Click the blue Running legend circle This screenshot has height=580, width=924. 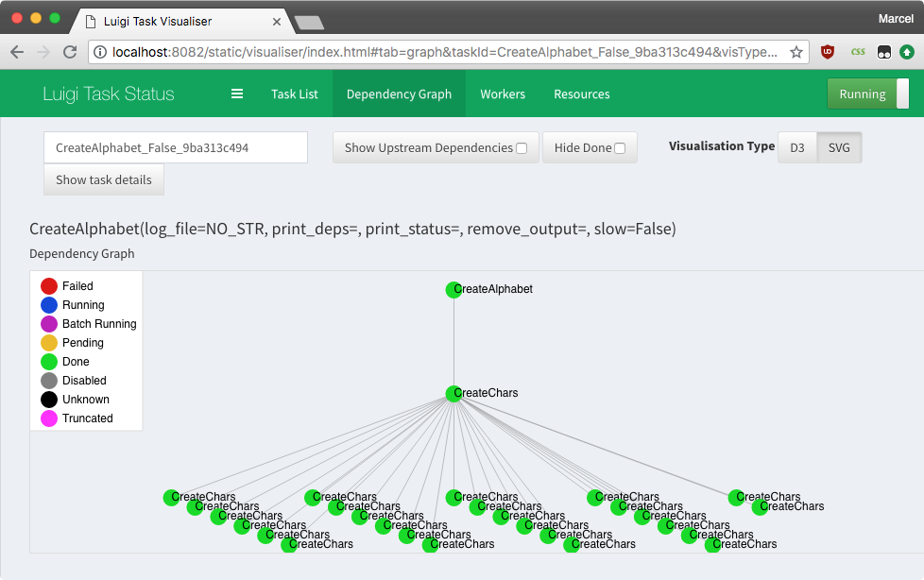(x=49, y=305)
